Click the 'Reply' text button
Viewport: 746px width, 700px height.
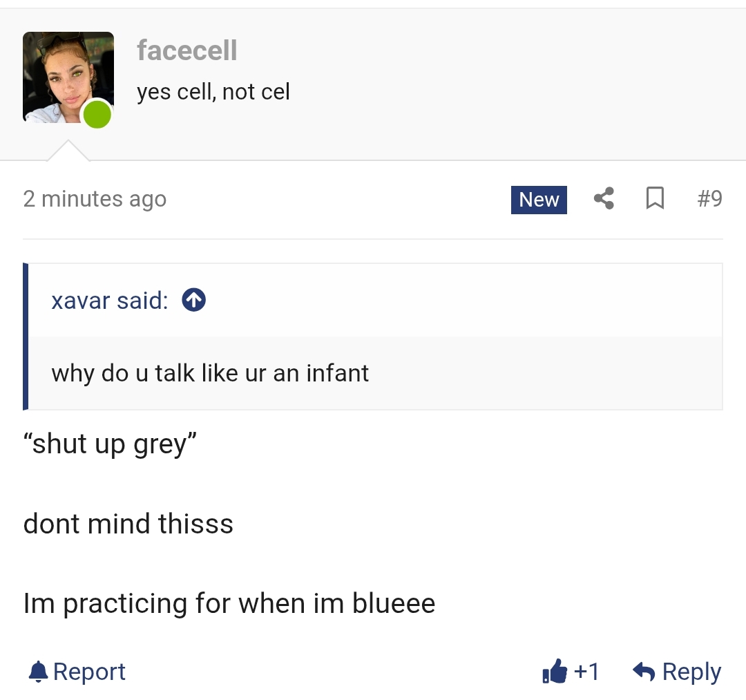coord(691,672)
